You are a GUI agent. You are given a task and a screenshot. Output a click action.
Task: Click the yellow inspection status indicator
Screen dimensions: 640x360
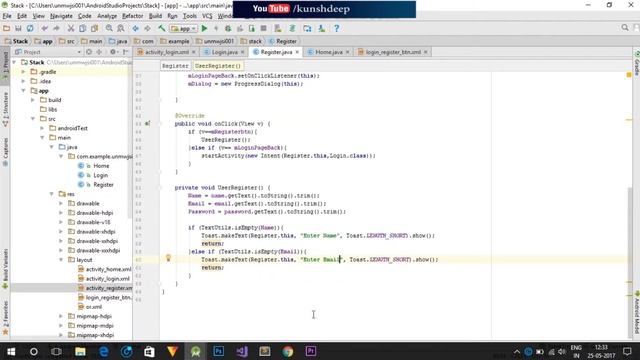629,75
